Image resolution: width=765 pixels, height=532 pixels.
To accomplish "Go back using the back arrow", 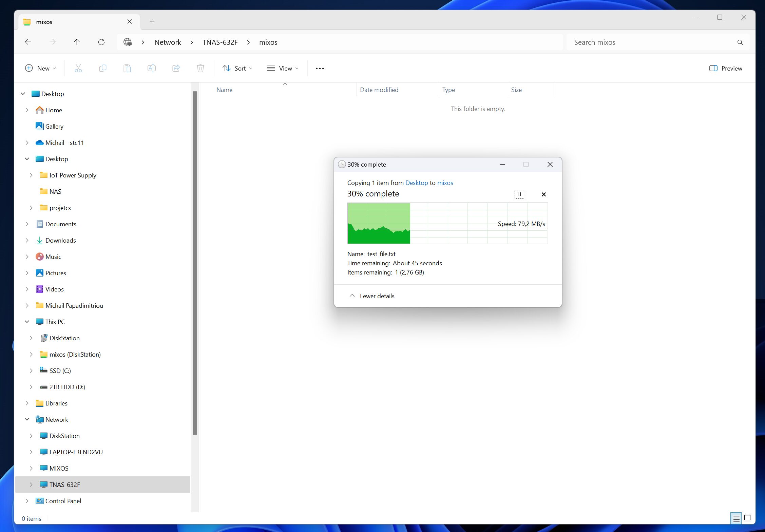I will coord(28,42).
